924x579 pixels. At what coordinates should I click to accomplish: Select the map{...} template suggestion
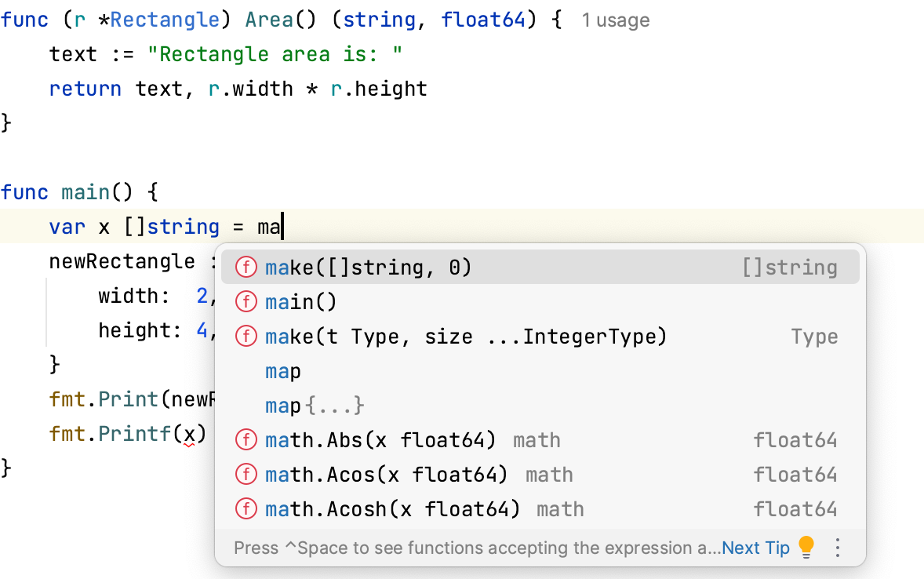[315, 406]
